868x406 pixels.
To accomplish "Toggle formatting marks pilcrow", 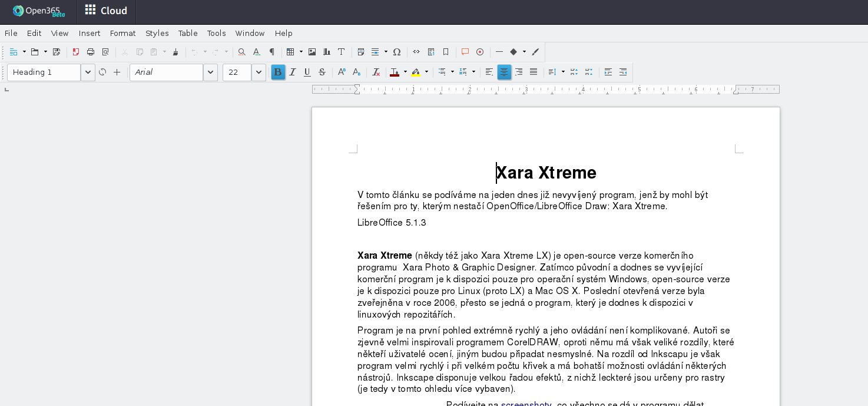I will point(271,52).
